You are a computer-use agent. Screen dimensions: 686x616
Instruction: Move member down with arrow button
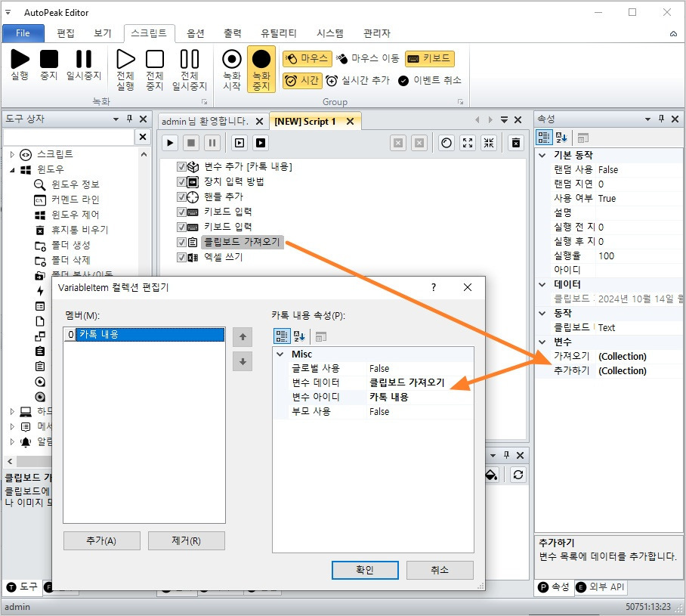coord(243,362)
